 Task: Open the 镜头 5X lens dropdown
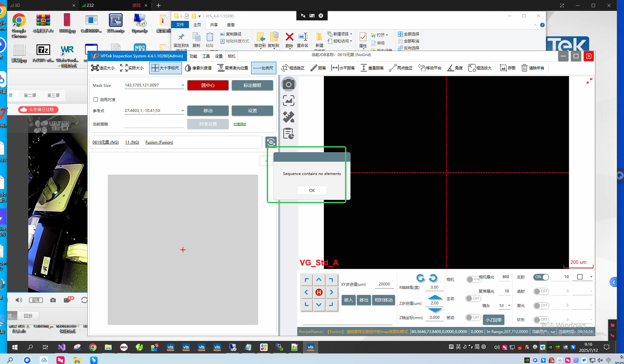[x=505, y=306]
